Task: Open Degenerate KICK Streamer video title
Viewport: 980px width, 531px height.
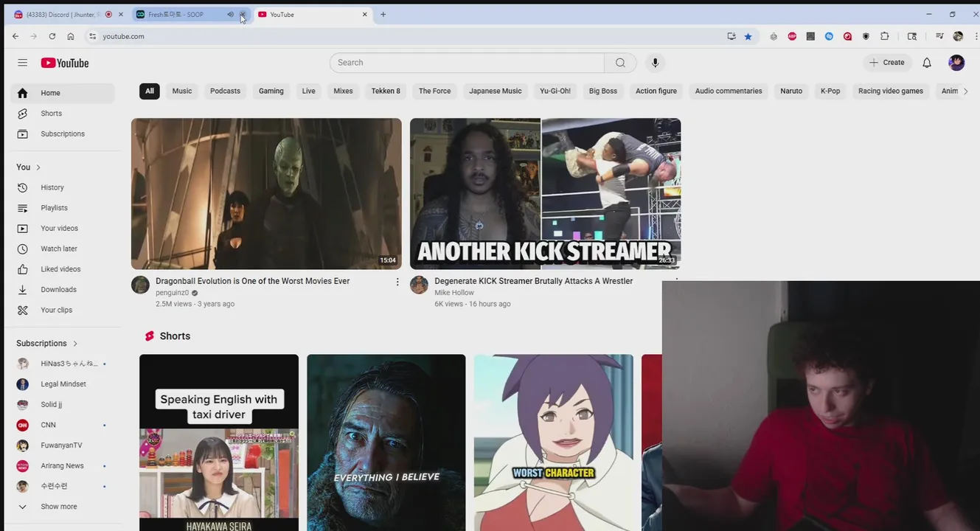Action: tap(533, 281)
